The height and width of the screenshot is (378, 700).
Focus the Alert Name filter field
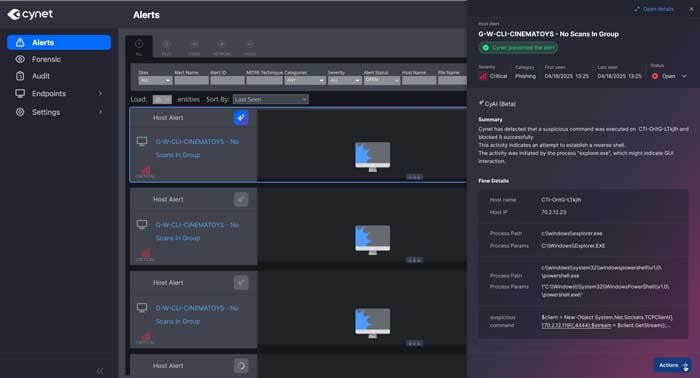(191, 80)
